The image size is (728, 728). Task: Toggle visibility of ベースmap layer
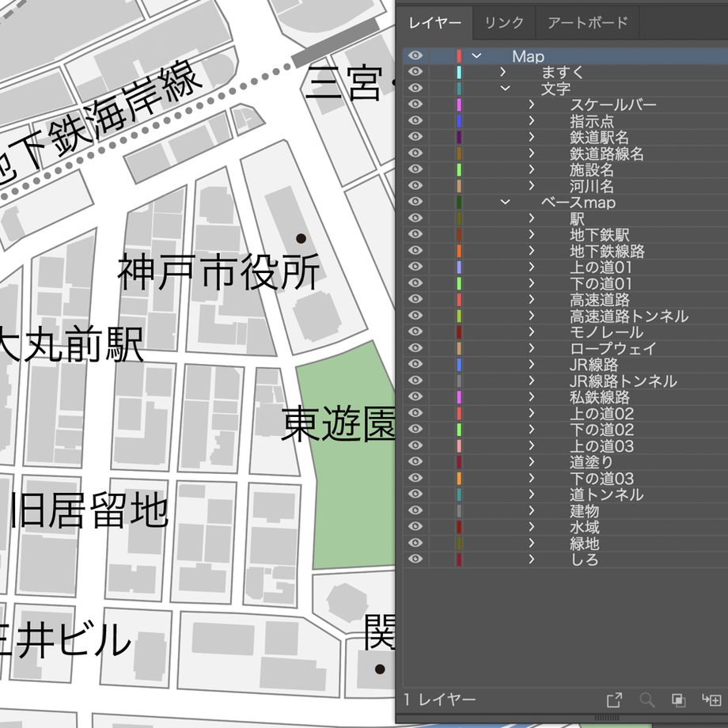click(415, 202)
